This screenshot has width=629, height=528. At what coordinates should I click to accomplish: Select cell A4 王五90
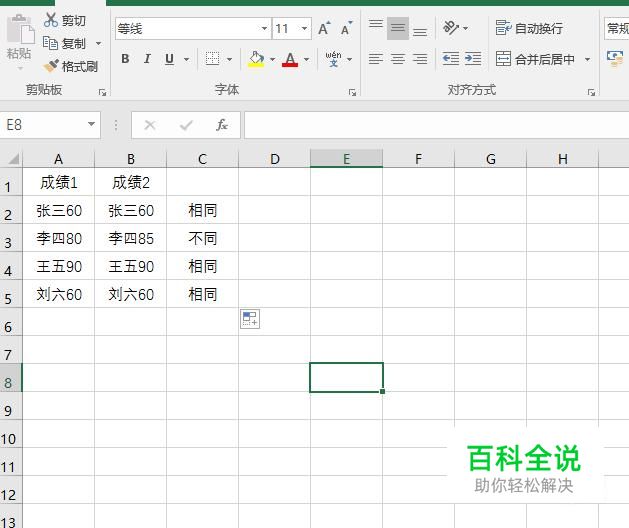59,266
